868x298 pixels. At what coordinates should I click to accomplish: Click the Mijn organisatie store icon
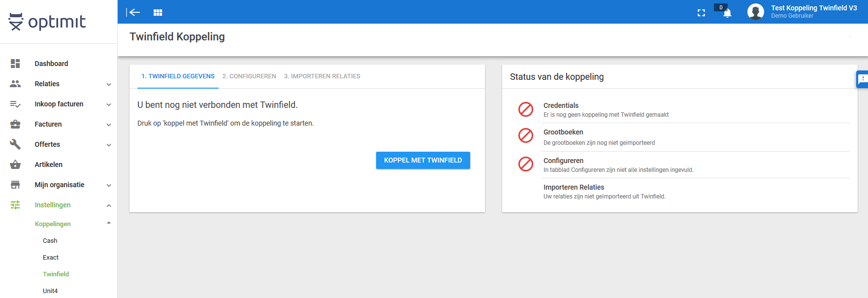click(x=15, y=185)
